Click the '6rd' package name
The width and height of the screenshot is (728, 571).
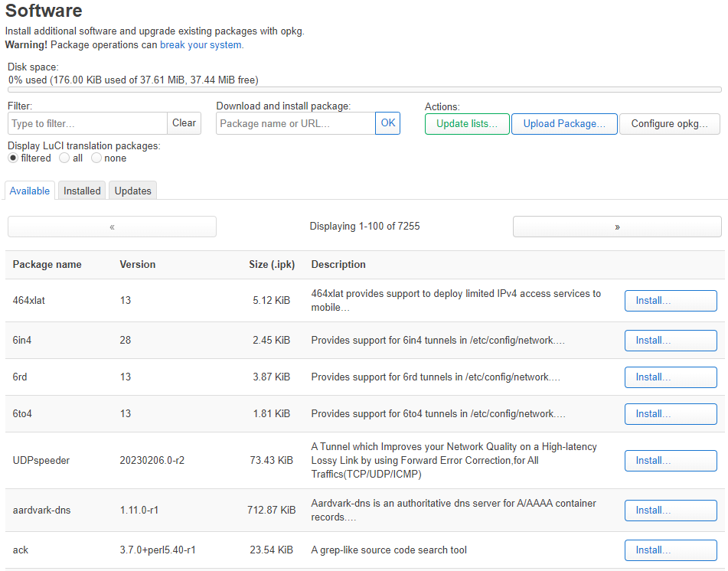(20, 377)
